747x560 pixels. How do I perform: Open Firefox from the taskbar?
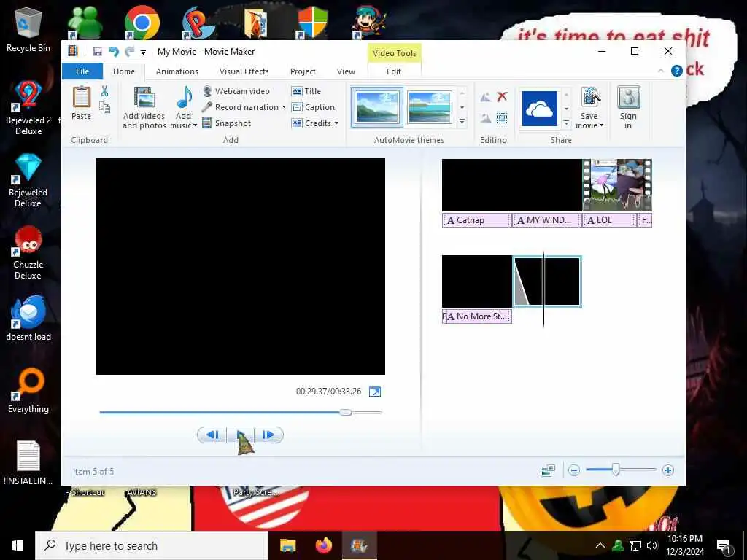[323, 545]
